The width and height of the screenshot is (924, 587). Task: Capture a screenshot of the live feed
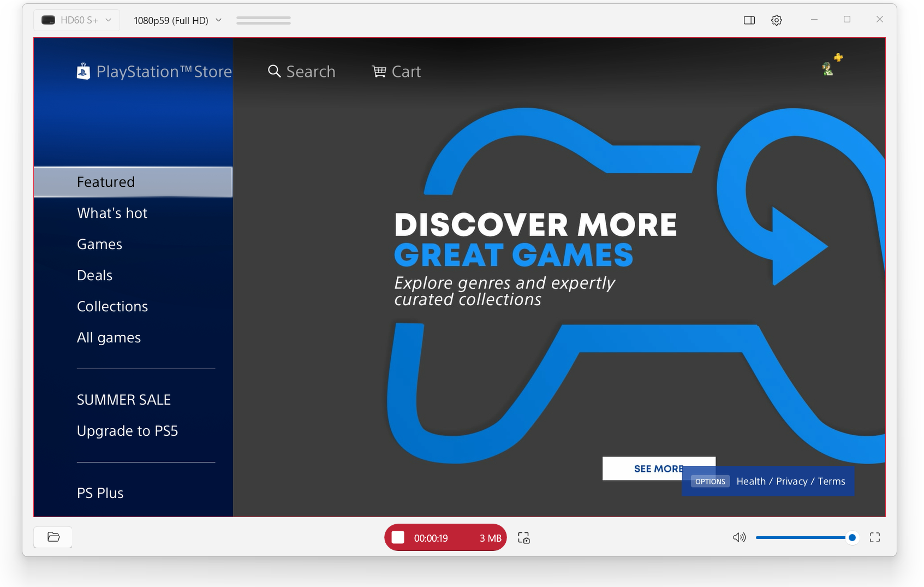(523, 537)
